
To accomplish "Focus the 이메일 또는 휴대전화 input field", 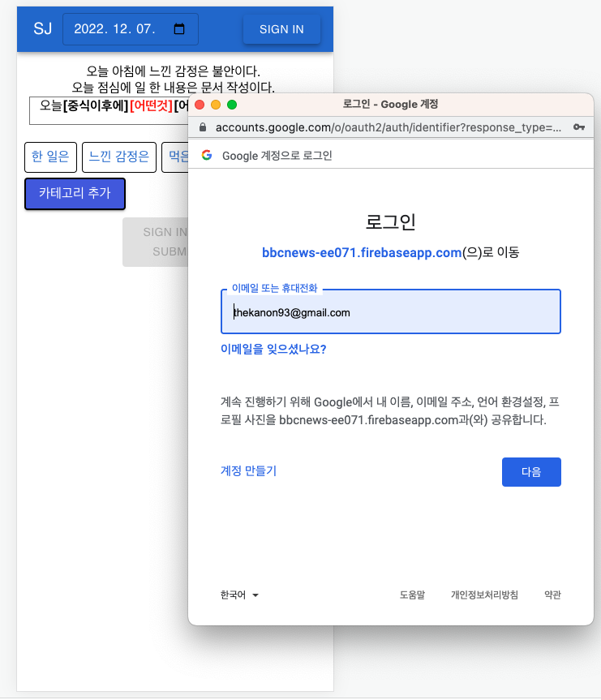I will pos(391,311).
